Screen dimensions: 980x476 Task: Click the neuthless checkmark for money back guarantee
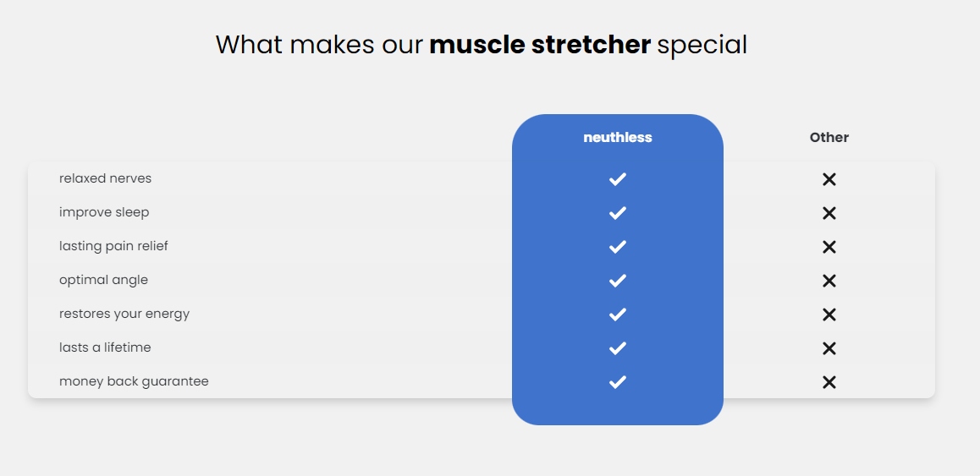(x=618, y=382)
